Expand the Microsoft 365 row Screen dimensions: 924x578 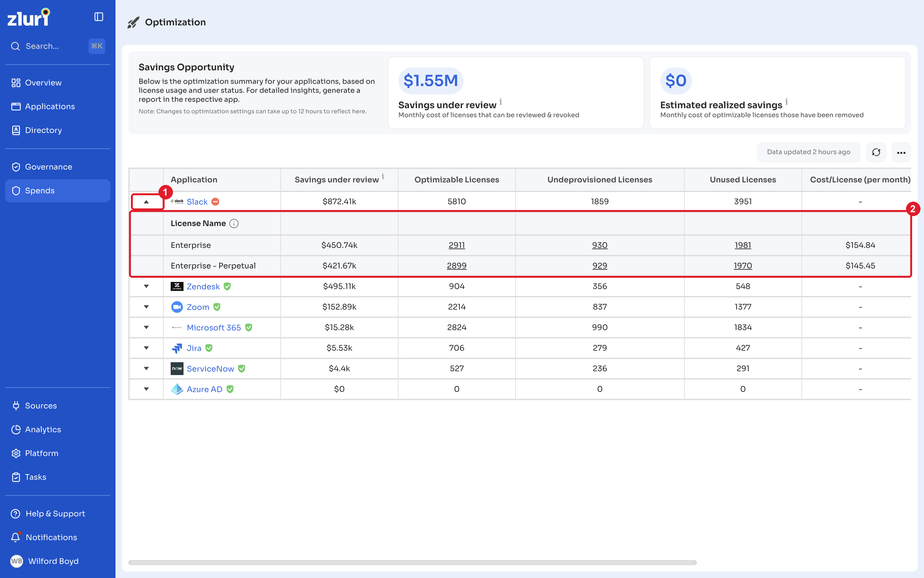(146, 328)
